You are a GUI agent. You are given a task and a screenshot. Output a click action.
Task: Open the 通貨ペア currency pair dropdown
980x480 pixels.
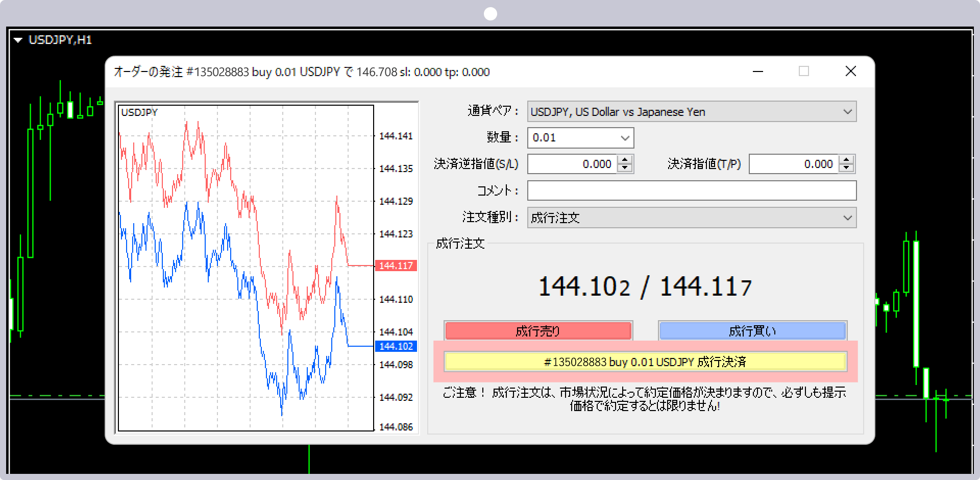pyautogui.click(x=692, y=112)
